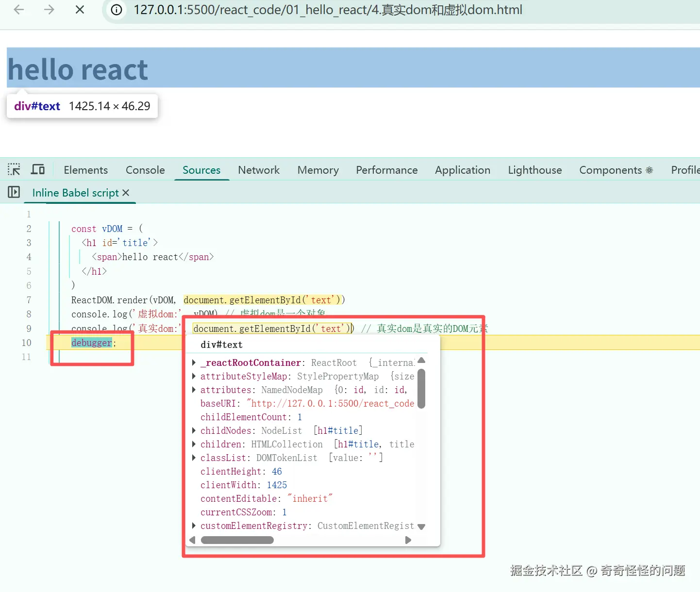Stop page loading with the X button
The height and width of the screenshot is (592, 700).
pyautogui.click(x=80, y=10)
